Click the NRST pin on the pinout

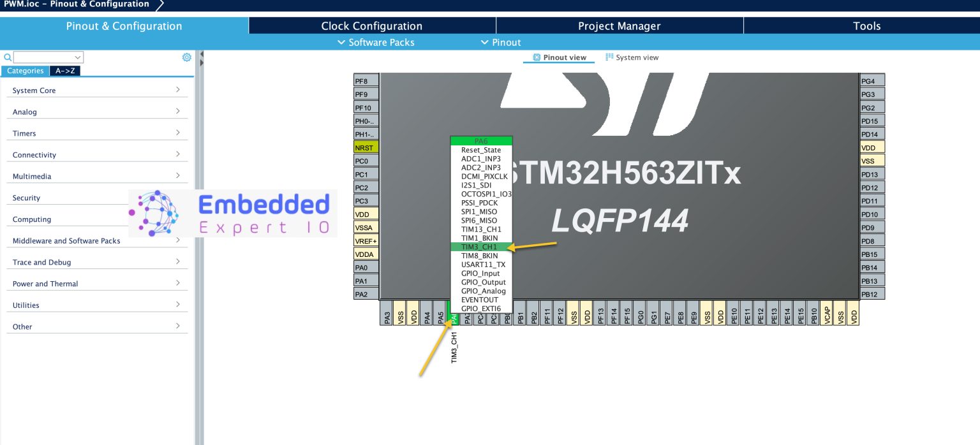point(364,147)
